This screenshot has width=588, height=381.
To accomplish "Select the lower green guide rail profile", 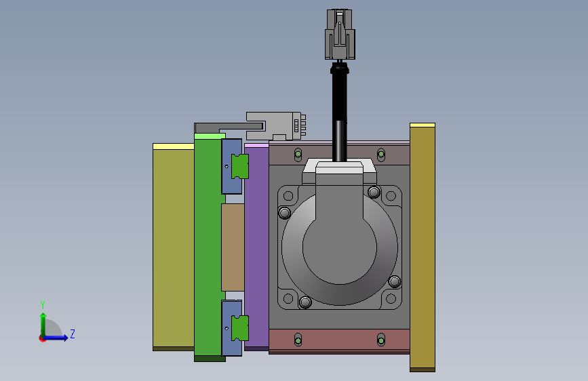I will click(240, 328).
